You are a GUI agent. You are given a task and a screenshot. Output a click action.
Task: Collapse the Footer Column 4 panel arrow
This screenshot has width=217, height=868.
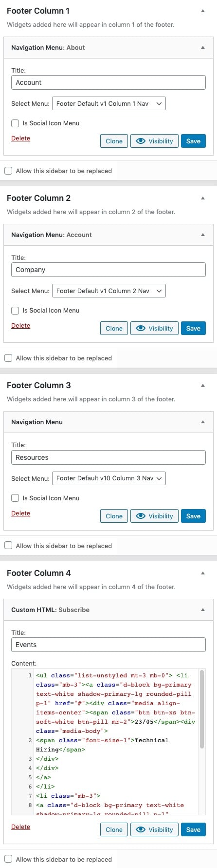pos(203,573)
